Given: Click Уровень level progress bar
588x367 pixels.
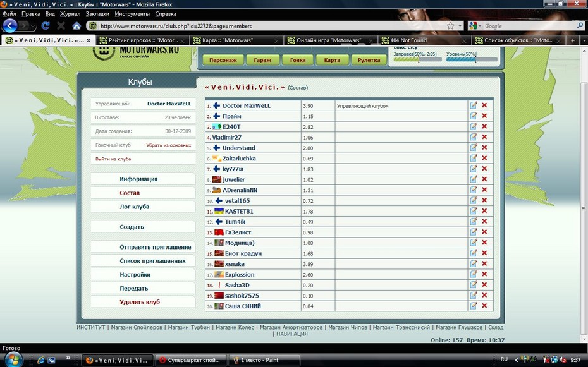Looking at the screenshot, I should tap(472, 59).
